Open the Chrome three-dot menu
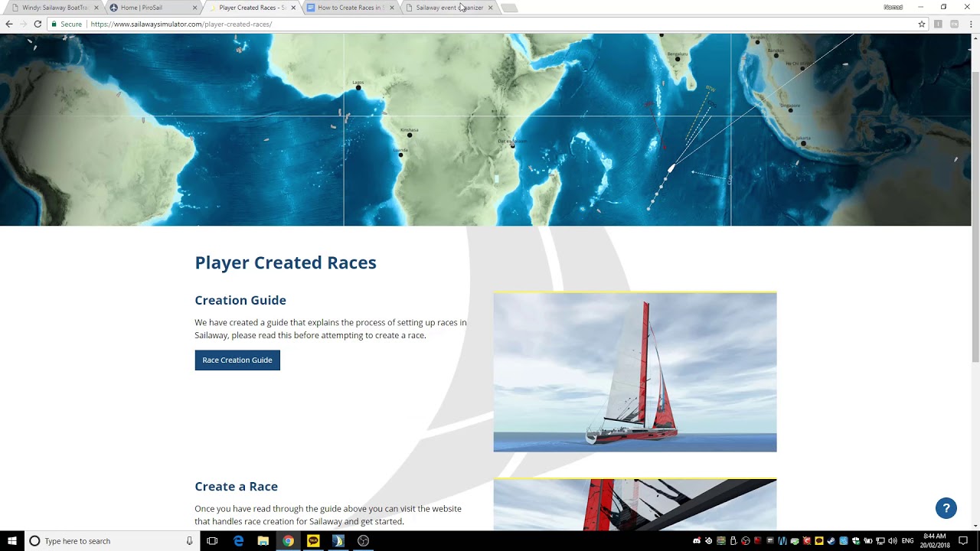This screenshot has width=980, height=551. point(971,24)
